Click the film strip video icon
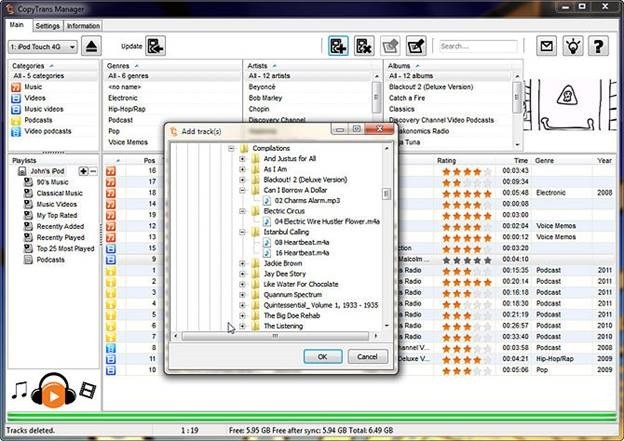Image resolution: width=624 pixels, height=441 pixels. coord(88,390)
